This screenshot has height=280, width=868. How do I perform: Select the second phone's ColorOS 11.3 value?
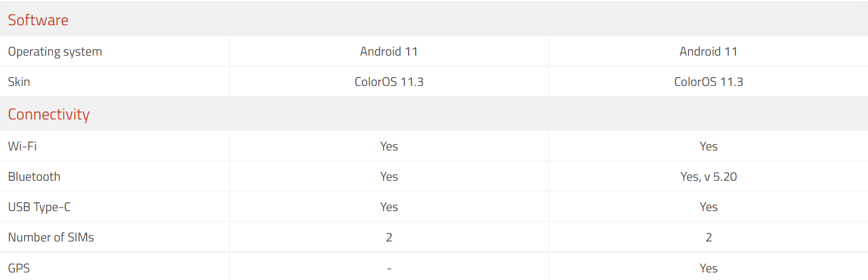pos(709,82)
